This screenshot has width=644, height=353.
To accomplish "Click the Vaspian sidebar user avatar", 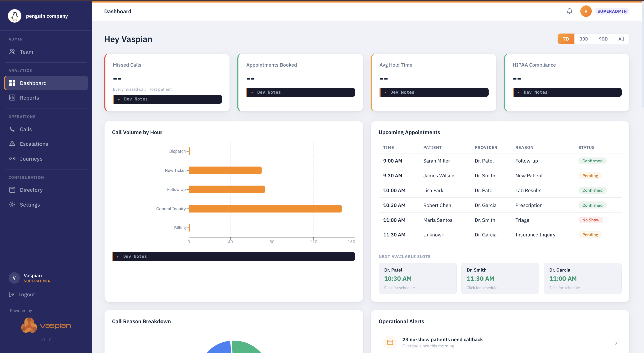I will (14, 278).
